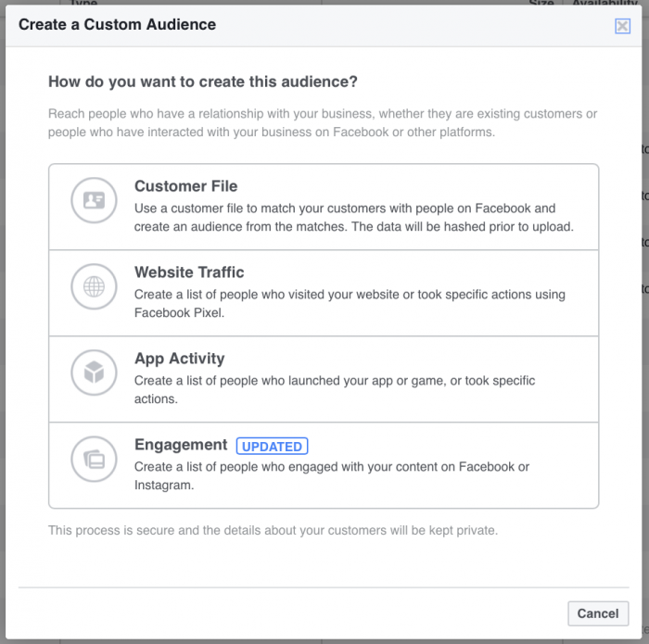Click the How do you want to create question
Image resolution: width=649 pixels, height=644 pixels.
[x=202, y=82]
